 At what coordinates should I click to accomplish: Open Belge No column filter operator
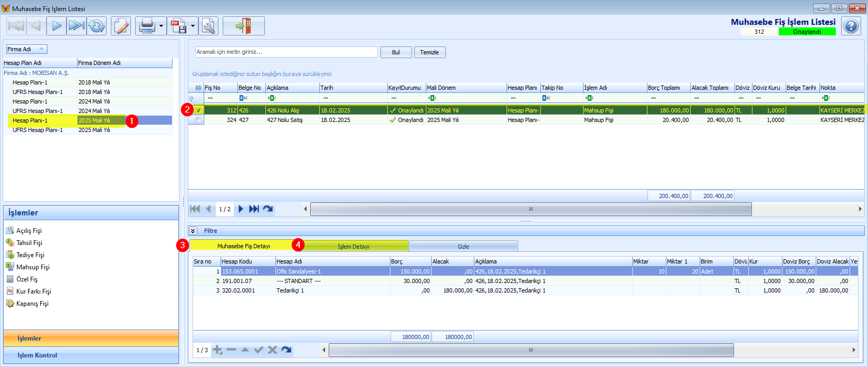tap(243, 98)
